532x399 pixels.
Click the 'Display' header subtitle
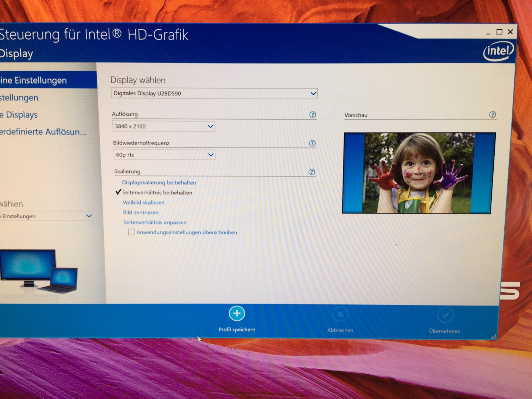pyautogui.click(x=17, y=54)
